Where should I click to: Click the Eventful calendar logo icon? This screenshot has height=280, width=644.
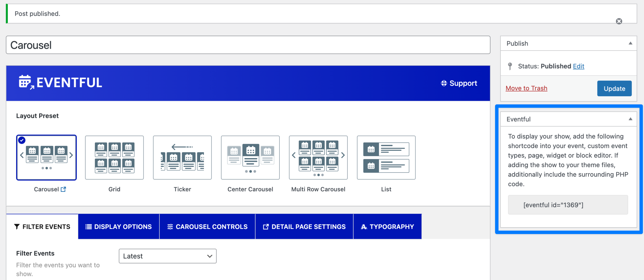[26, 82]
